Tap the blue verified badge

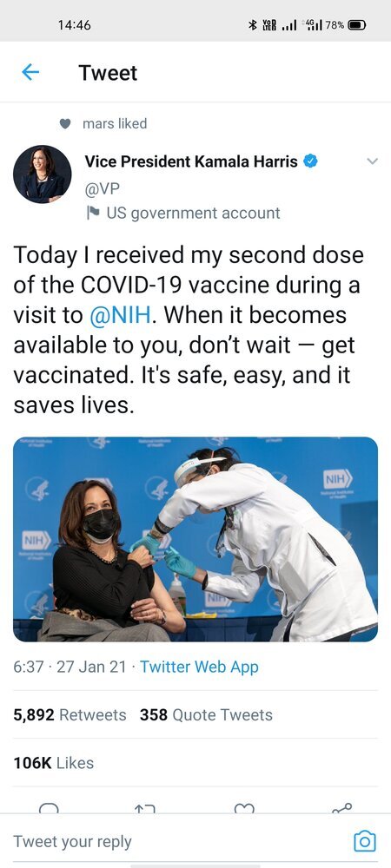[311, 161]
